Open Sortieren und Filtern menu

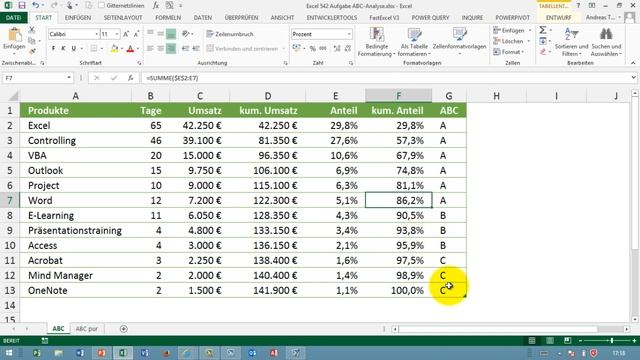(x=571, y=42)
